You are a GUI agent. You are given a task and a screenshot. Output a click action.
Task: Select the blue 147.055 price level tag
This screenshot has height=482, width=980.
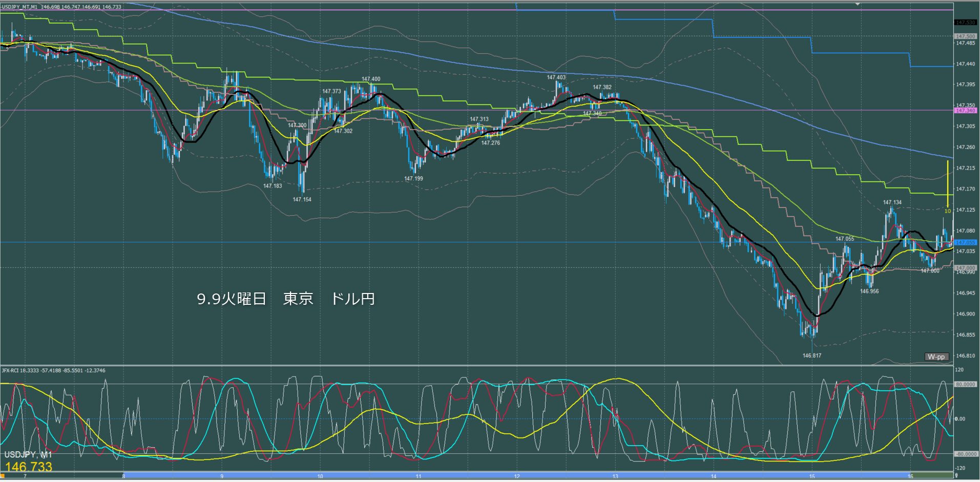[965, 242]
